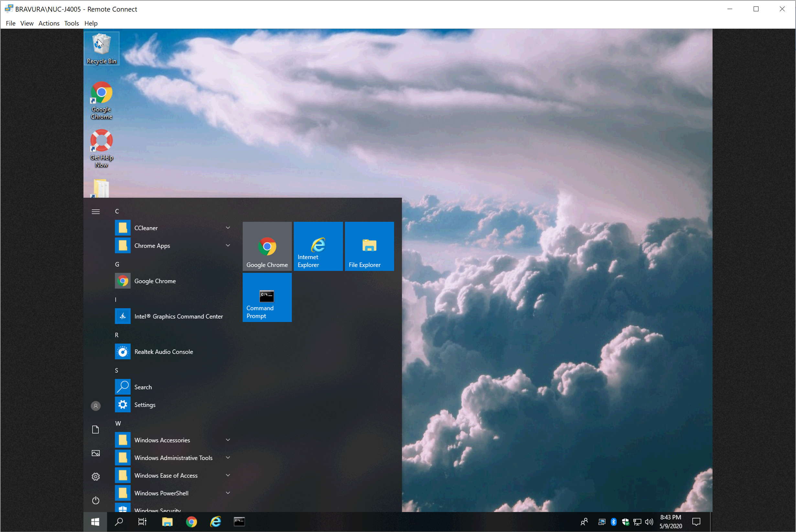The width and height of the screenshot is (796, 532).
Task: Click the letter W group header
Action: tap(118, 423)
